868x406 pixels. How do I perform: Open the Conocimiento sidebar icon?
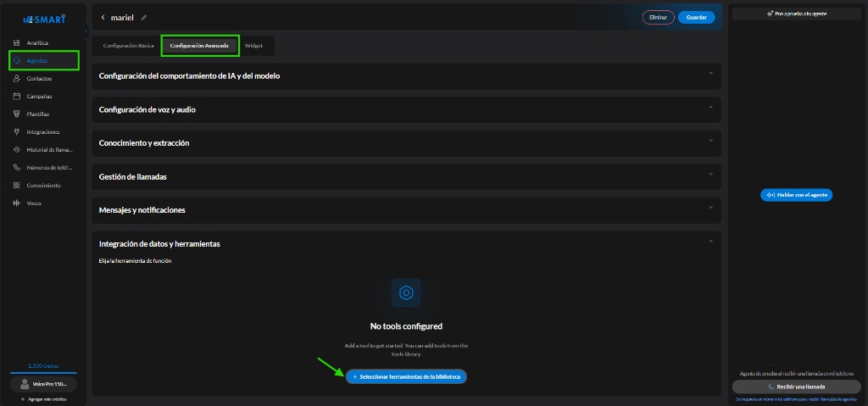point(17,185)
